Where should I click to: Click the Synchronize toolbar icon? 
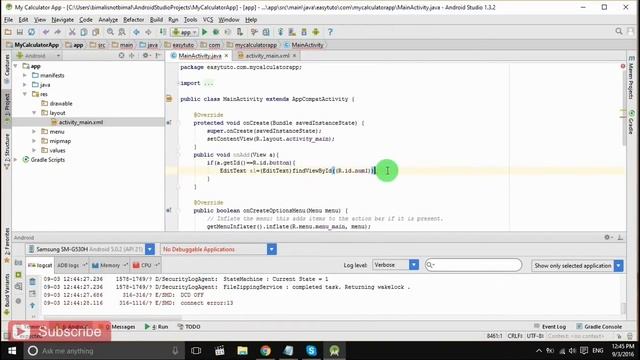(x=31, y=32)
